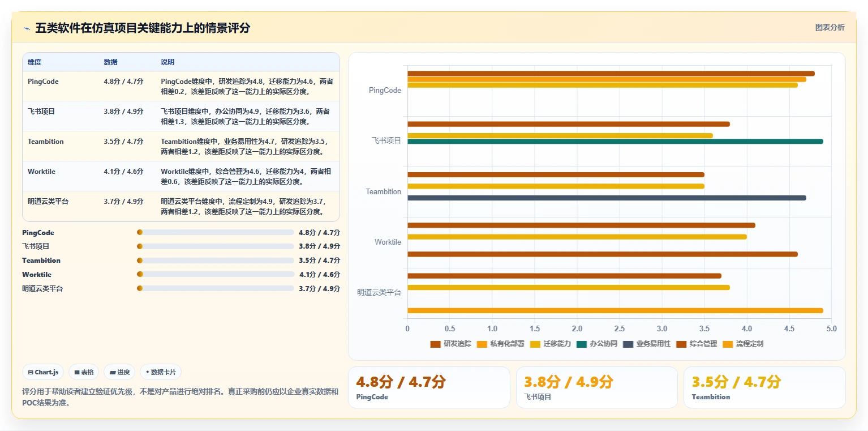This screenshot has height=431, width=868.
Task: Click 明道云类平台 in the table's first column
Action: (48, 202)
